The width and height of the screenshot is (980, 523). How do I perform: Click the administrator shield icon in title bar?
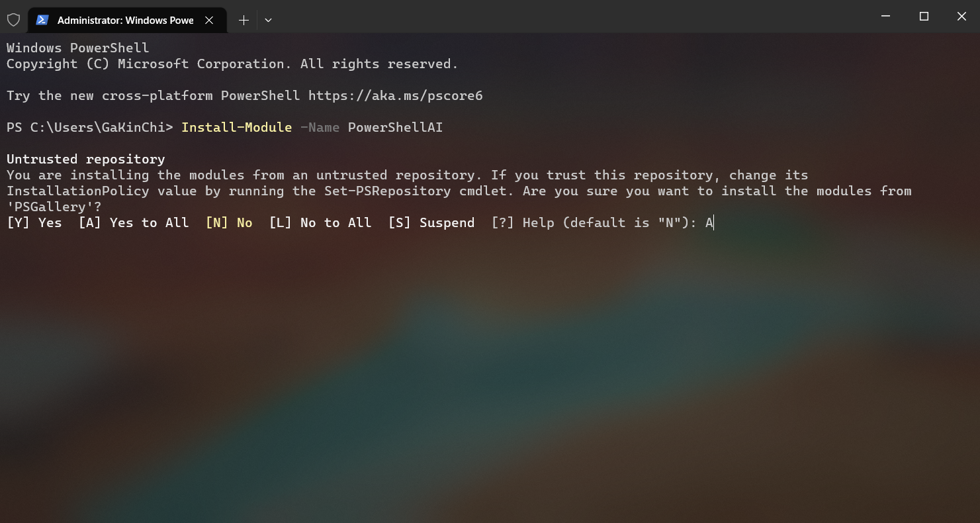[13, 20]
